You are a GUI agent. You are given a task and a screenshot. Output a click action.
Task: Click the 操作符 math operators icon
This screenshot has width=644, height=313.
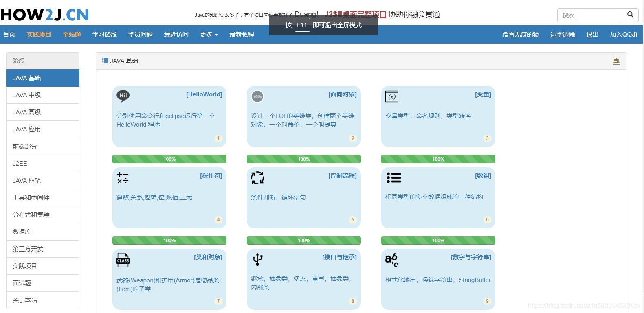(123, 178)
